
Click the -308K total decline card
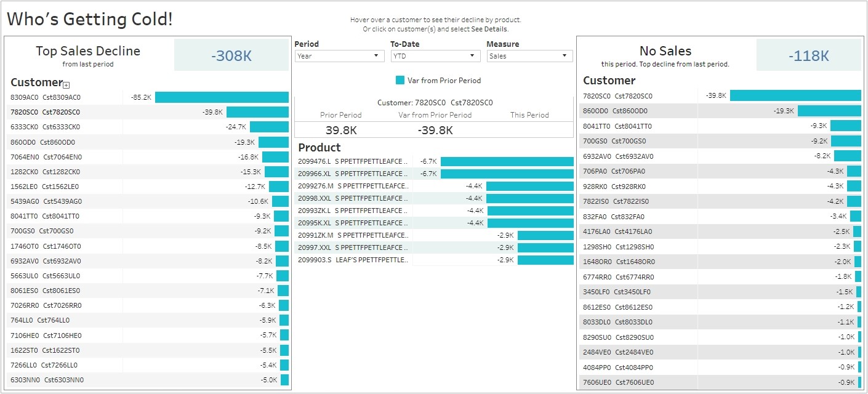231,55
